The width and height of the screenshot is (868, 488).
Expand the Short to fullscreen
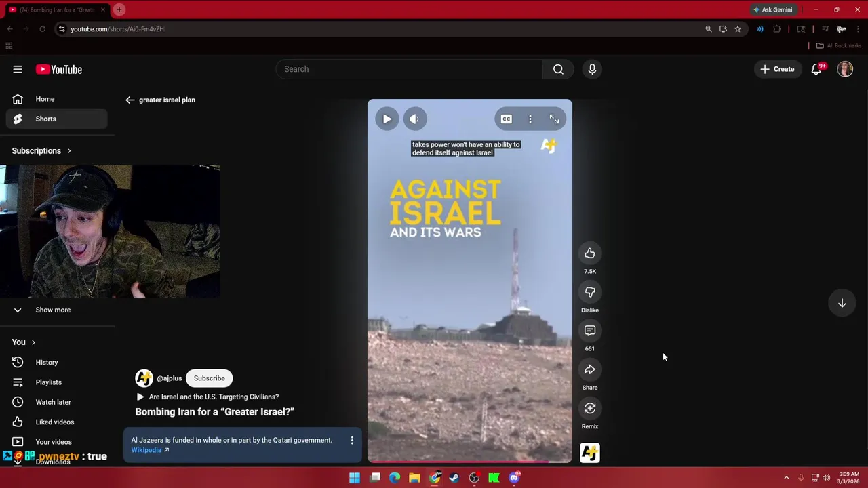pos(554,119)
